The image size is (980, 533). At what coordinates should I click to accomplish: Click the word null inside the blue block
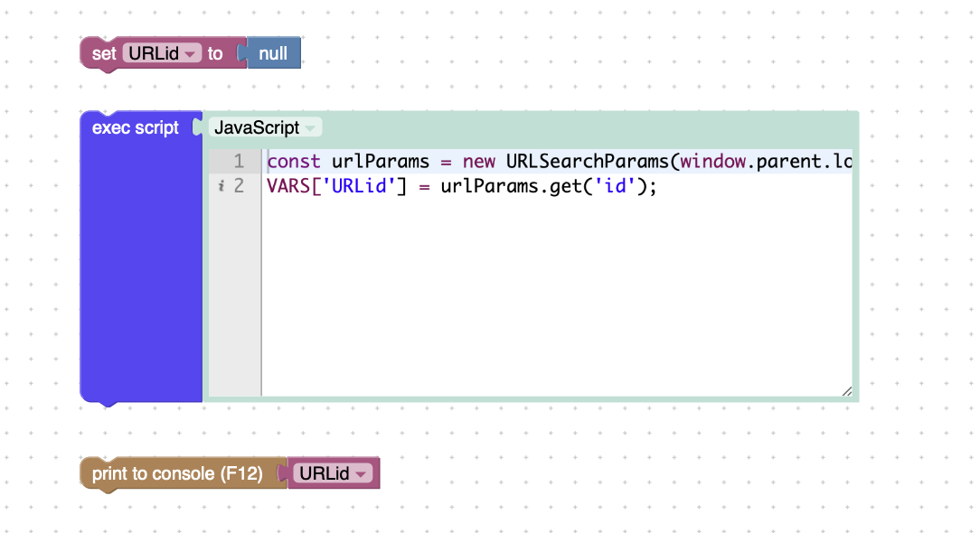[x=273, y=53]
